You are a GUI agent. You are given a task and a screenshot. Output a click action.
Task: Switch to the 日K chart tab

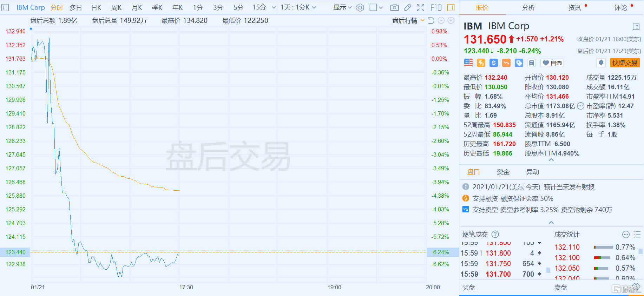[96, 7]
